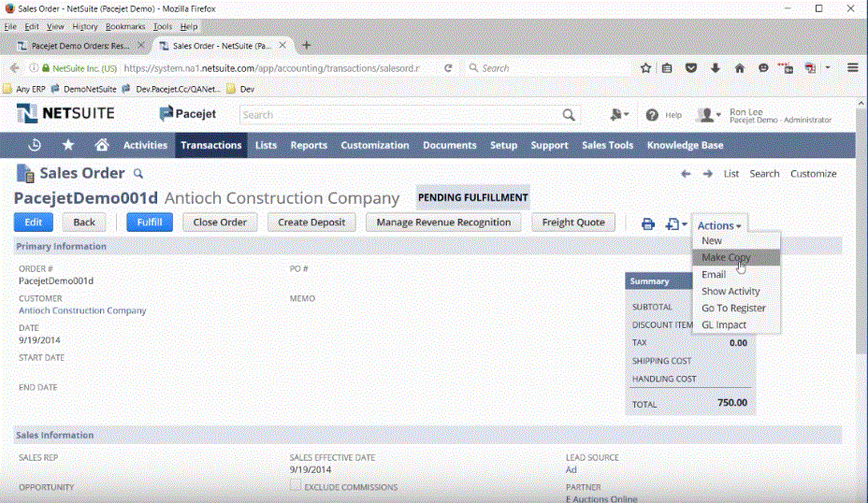Expand the Firefox toolbar overflow arrow
Image resolution: width=868 pixels, height=503 pixels.
pos(828,67)
